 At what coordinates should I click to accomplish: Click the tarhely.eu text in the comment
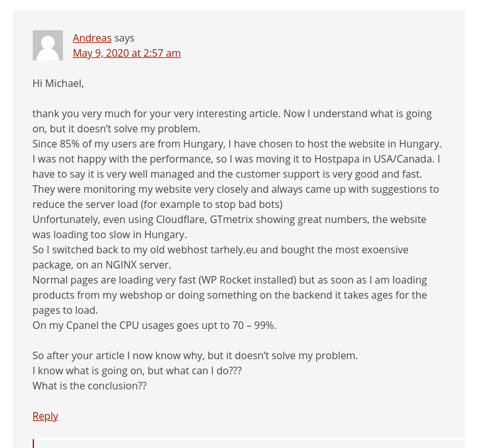click(234, 250)
